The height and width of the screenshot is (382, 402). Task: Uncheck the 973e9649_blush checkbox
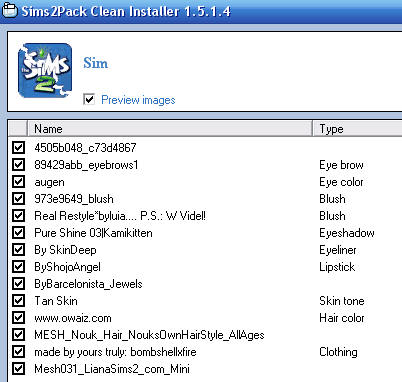click(x=18, y=199)
